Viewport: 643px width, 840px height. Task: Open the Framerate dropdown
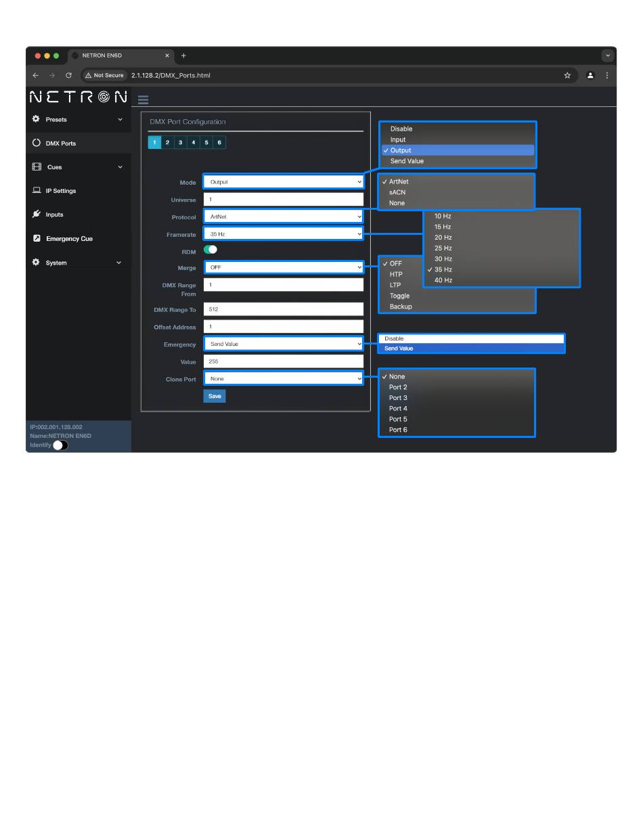tap(284, 234)
